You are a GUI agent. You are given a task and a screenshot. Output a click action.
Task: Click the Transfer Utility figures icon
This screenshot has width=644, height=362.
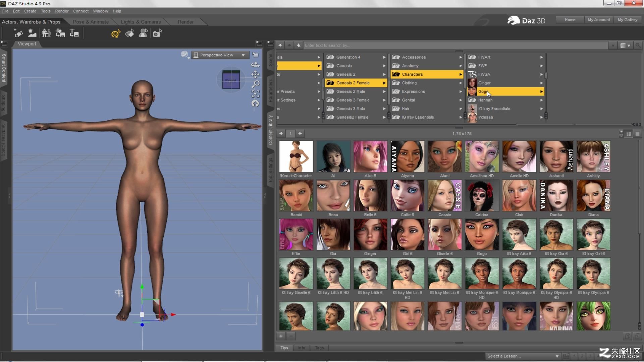click(x=46, y=33)
